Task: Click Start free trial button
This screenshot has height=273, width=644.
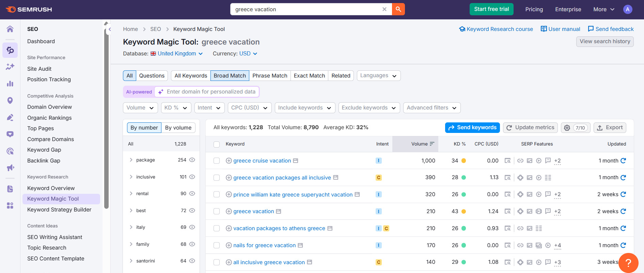Action: pos(491,9)
